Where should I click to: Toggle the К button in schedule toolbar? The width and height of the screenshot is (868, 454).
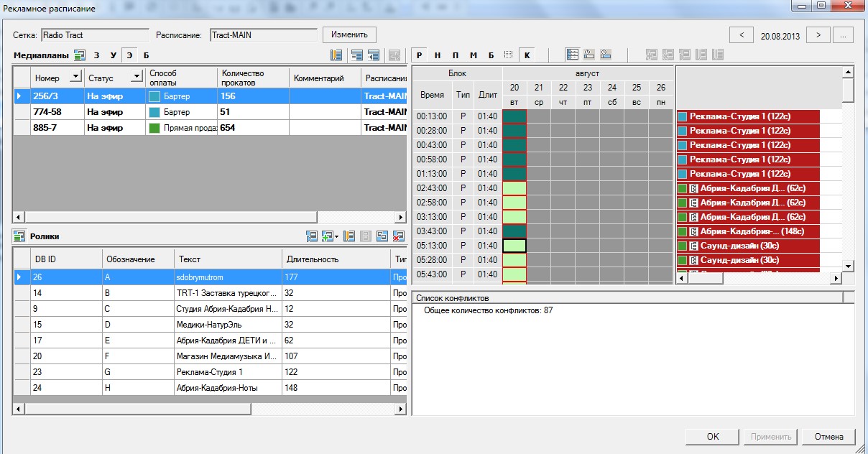coord(527,55)
